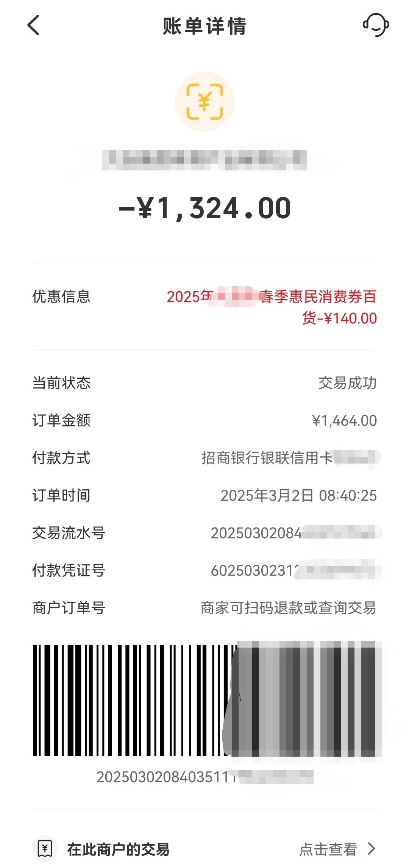Tap the yellow scan-pay yuan icon
The height and width of the screenshot is (868, 409).
(204, 101)
